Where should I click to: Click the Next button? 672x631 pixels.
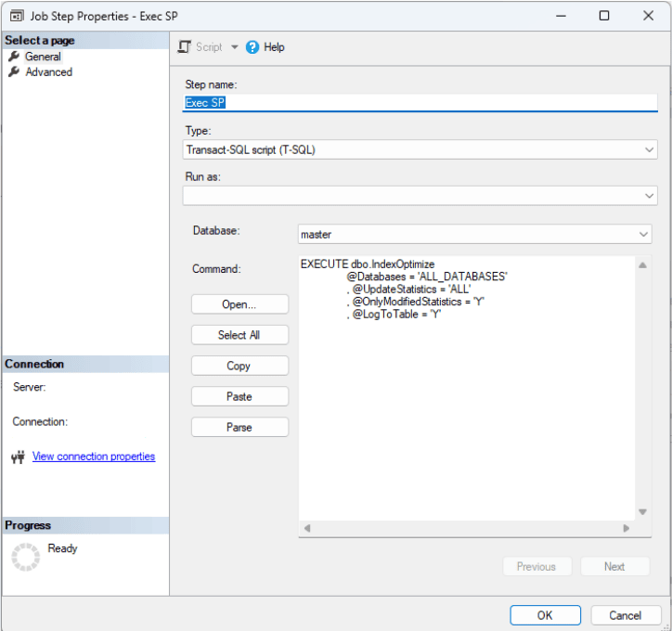(x=614, y=567)
